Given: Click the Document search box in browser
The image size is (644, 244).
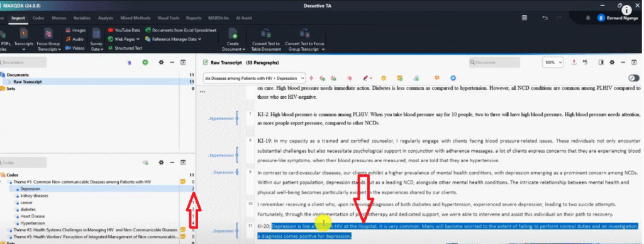Looking at the screenshot, I should [494, 62].
